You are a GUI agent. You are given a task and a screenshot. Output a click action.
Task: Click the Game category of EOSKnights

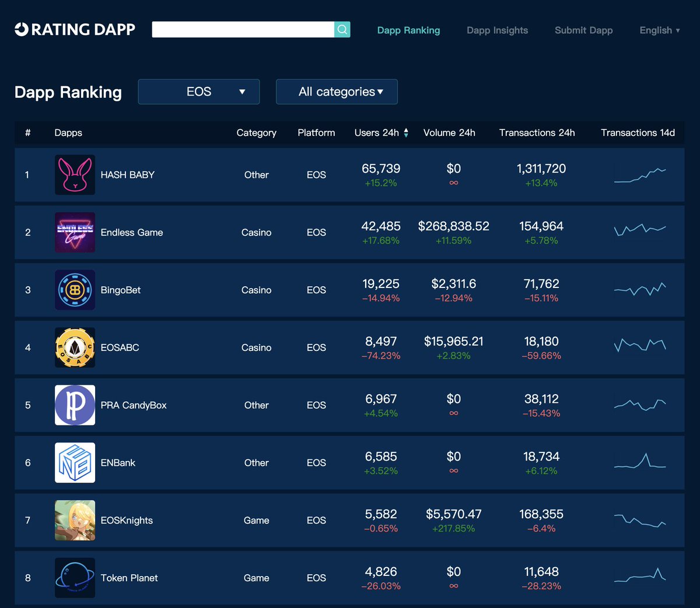pos(256,521)
